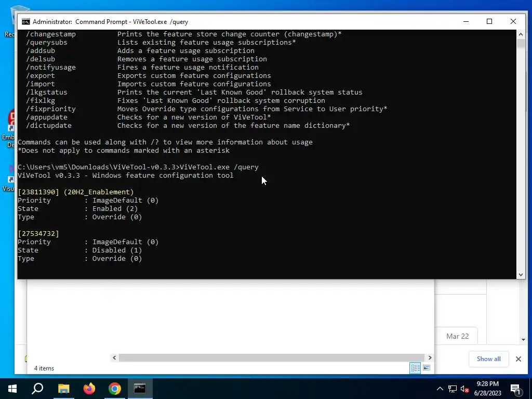Click the typed 'ViVeTool.exe /query' command
532x399 pixels.
pos(219,167)
